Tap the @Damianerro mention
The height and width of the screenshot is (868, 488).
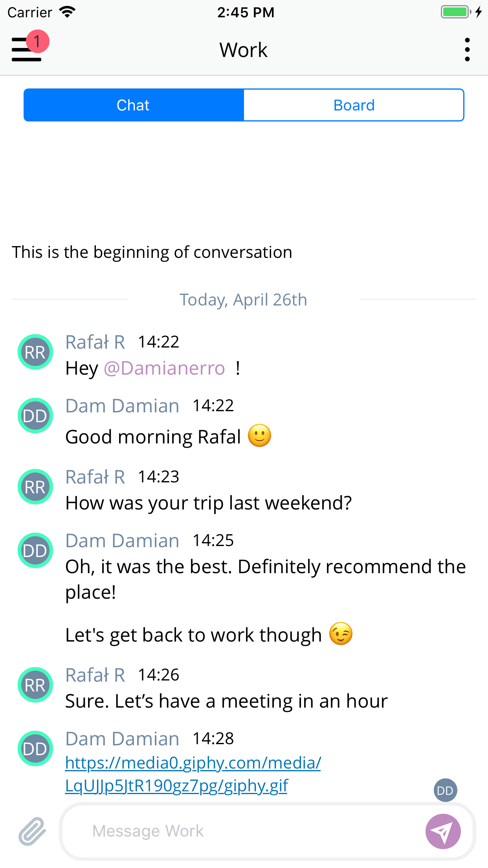click(x=164, y=368)
